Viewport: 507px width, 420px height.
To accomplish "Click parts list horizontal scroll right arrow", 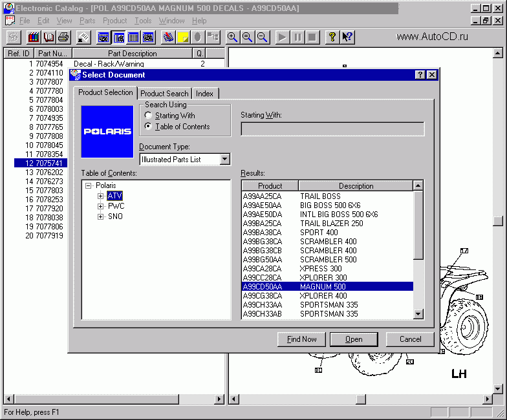I will click(x=220, y=399).
